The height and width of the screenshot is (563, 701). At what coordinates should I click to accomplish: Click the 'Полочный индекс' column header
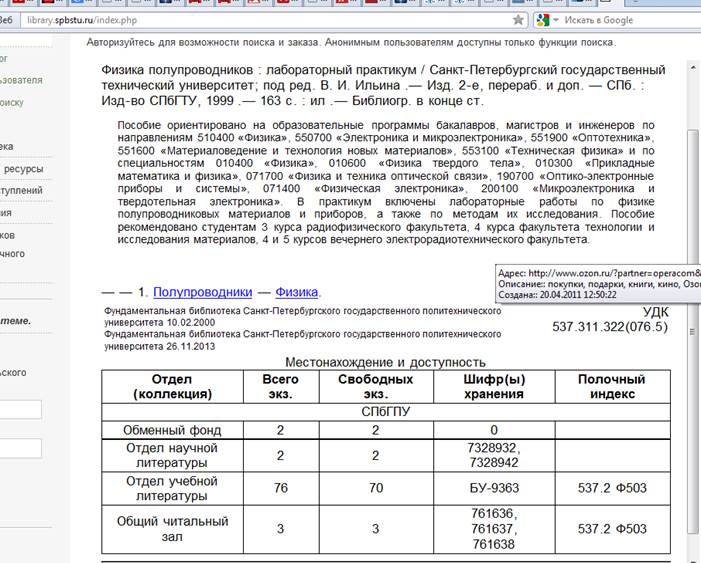(612, 386)
